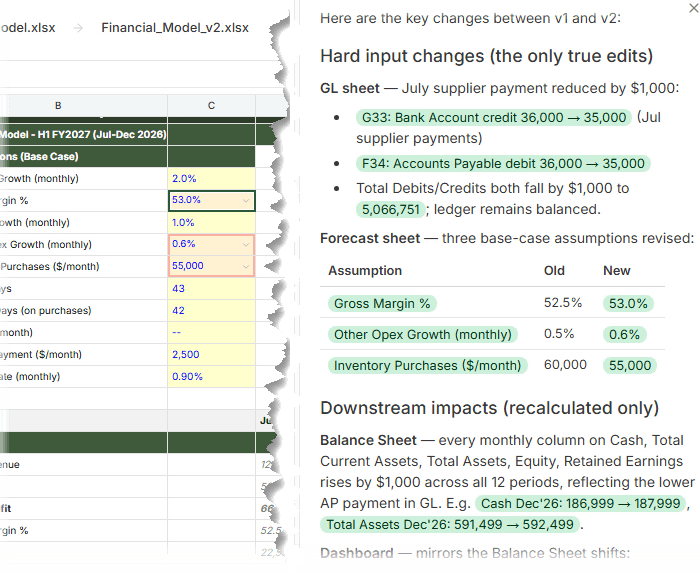Click the ayment ($/month) label cell
This screenshot has width=700, height=574.
click(x=83, y=354)
